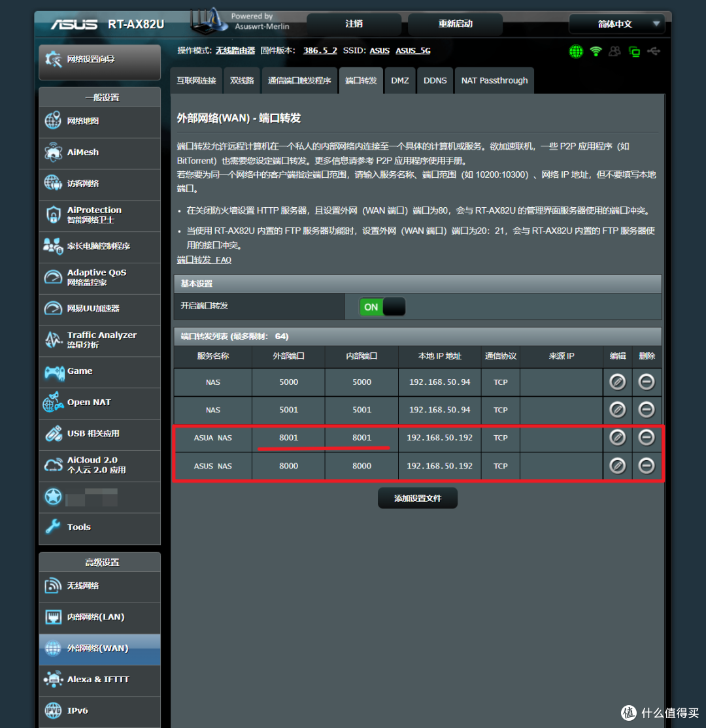The height and width of the screenshot is (728, 706).
Task: Delete the ASUA NAS rule on port 8001
Action: click(647, 438)
